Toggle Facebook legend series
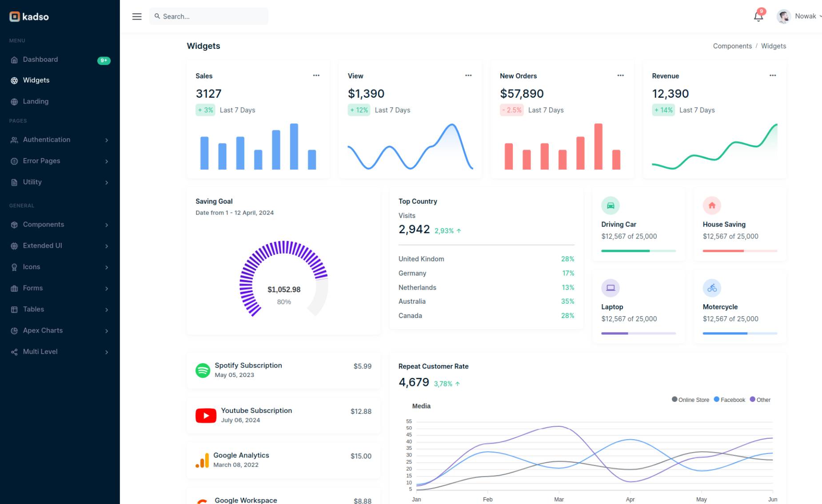This screenshot has width=822, height=504. (x=729, y=400)
